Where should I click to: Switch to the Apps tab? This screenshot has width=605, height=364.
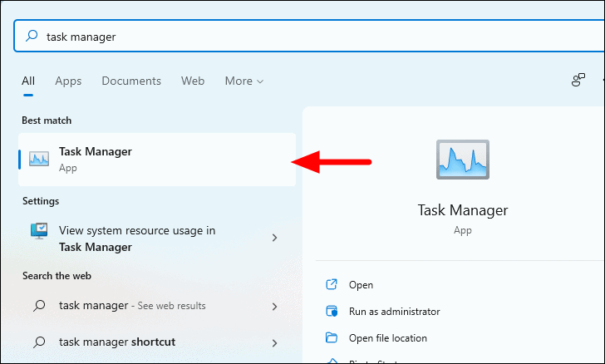[68, 81]
